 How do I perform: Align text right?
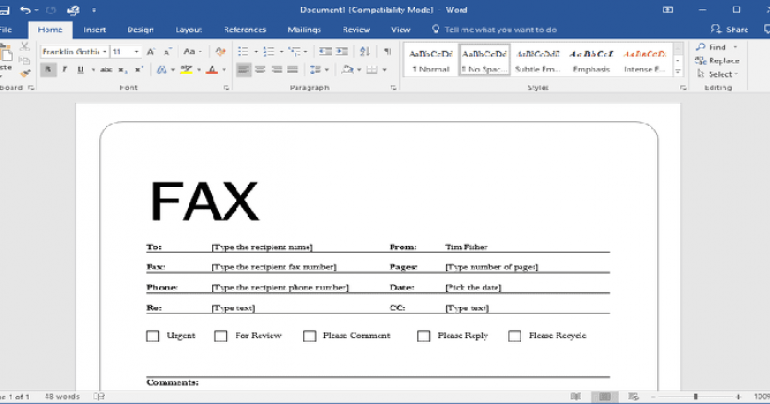tap(276, 70)
